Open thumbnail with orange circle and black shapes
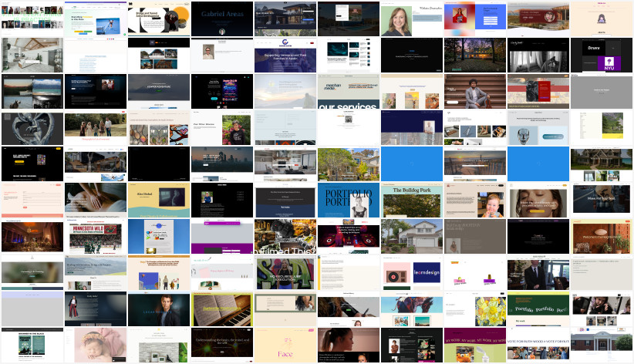 point(159,19)
